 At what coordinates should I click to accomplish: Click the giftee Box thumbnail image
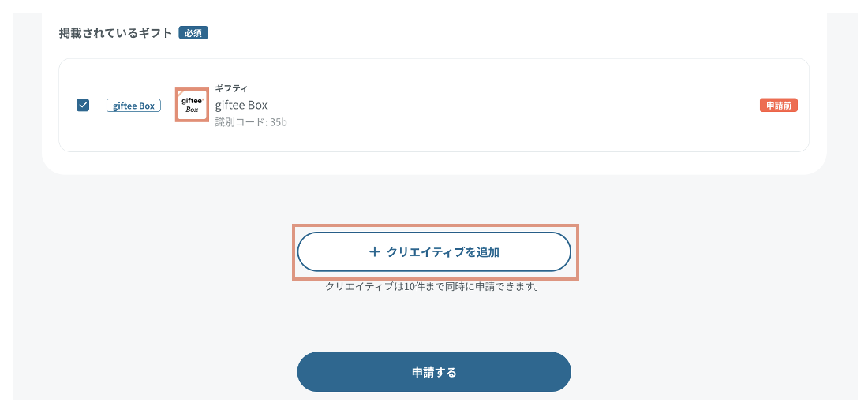(x=192, y=105)
